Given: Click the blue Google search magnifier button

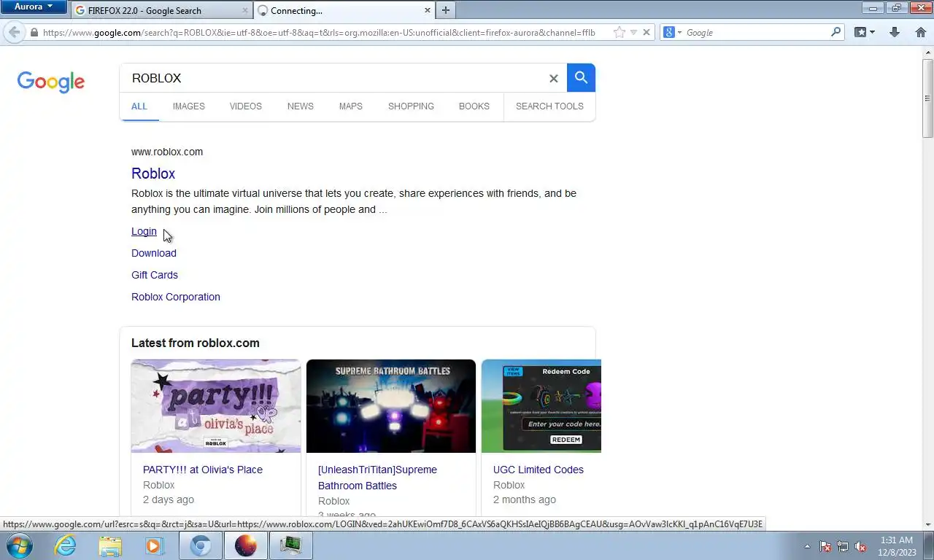Looking at the screenshot, I should coord(581,78).
